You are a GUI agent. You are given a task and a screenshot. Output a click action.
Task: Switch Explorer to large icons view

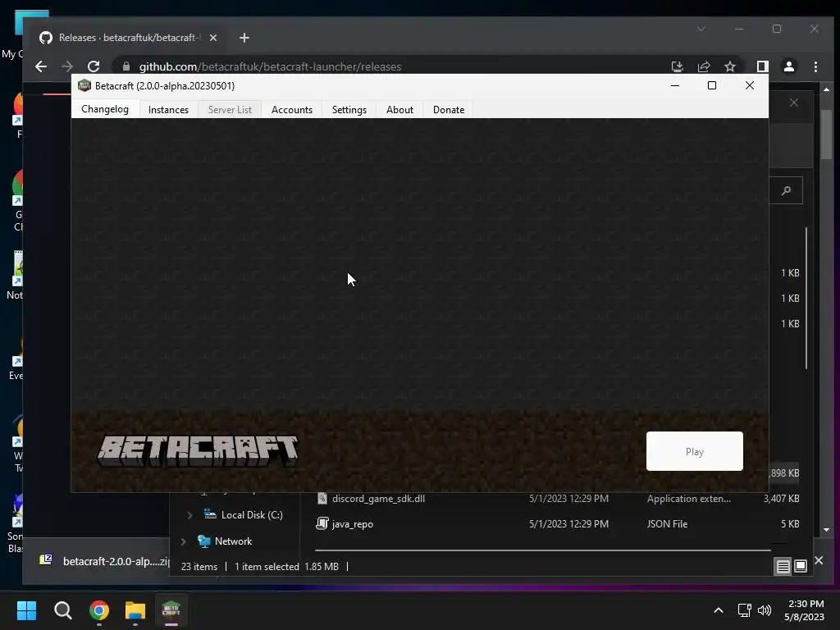click(801, 566)
